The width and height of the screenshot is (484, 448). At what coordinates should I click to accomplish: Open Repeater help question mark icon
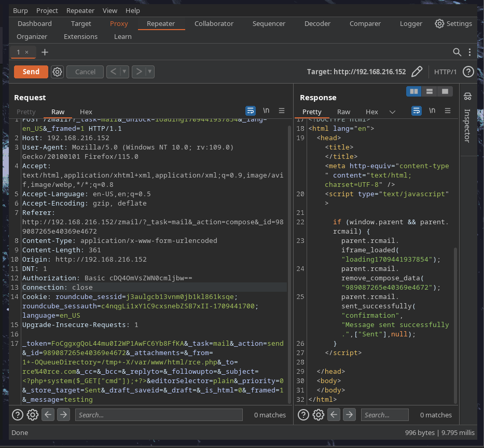(x=468, y=72)
